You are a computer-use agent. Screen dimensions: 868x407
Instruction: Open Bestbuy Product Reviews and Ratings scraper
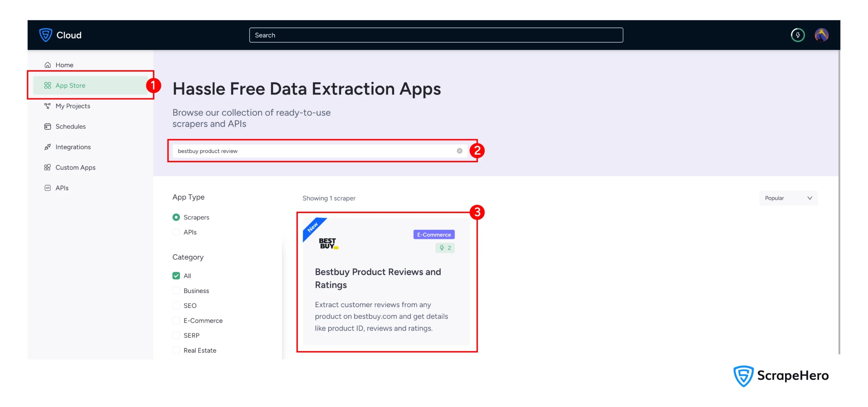coord(378,278)
